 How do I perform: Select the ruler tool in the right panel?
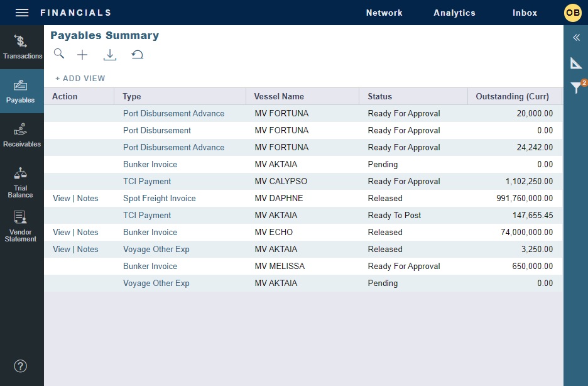click(x=576, y=63)
